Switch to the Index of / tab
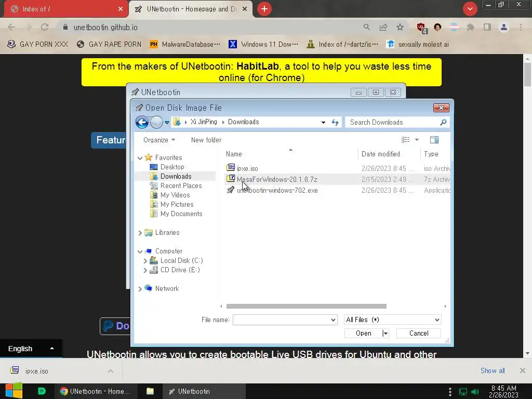The height and width of the screenshot is (399, 532). 65,9
